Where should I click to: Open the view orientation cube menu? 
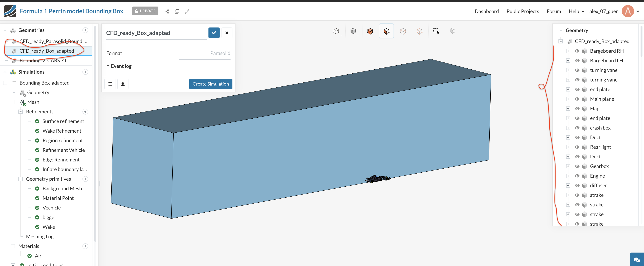336,31
